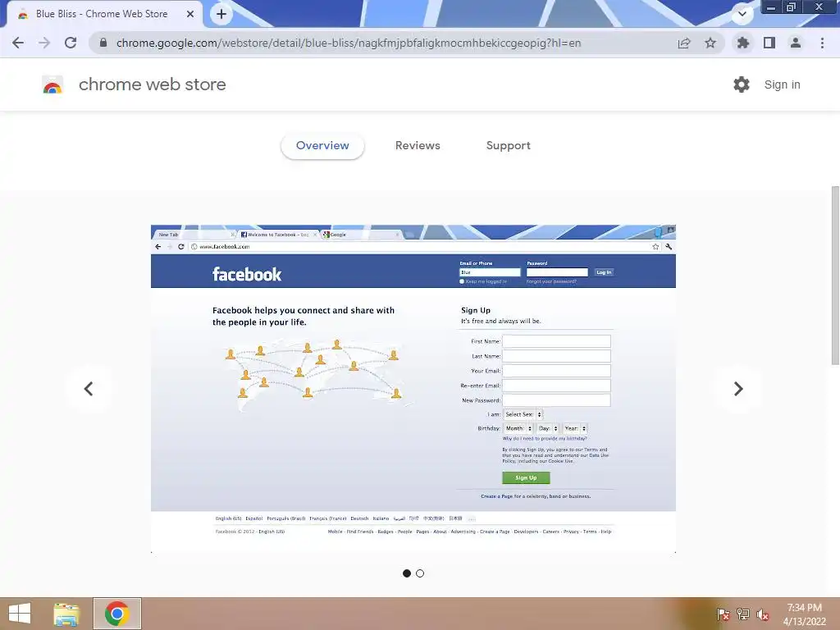Open Web Store settings gear
Screen dimensions: 840x630
(x=742, y=84)
